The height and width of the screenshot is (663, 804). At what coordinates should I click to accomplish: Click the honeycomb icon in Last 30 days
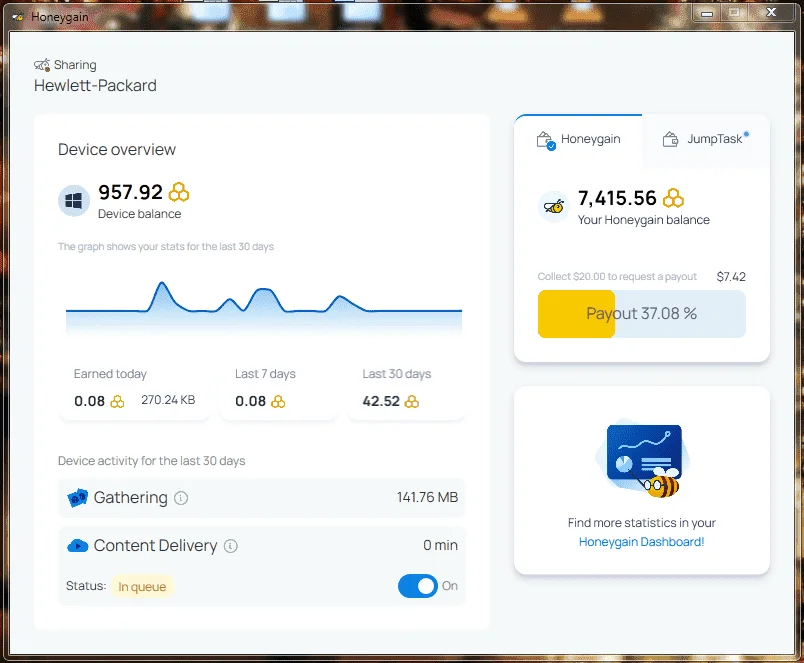[x=411, y=401]
